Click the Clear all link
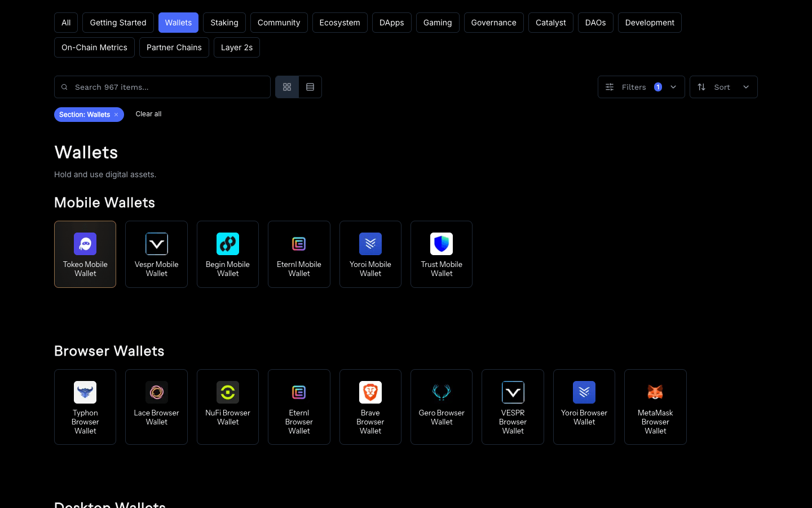Image resolution: width=812 pixels, height=508 pixels. 148,114
